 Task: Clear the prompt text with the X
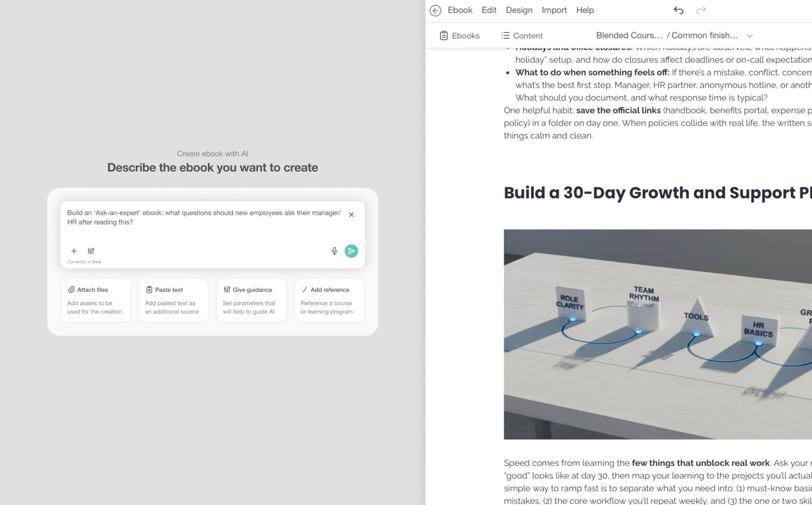click(351, 215)
